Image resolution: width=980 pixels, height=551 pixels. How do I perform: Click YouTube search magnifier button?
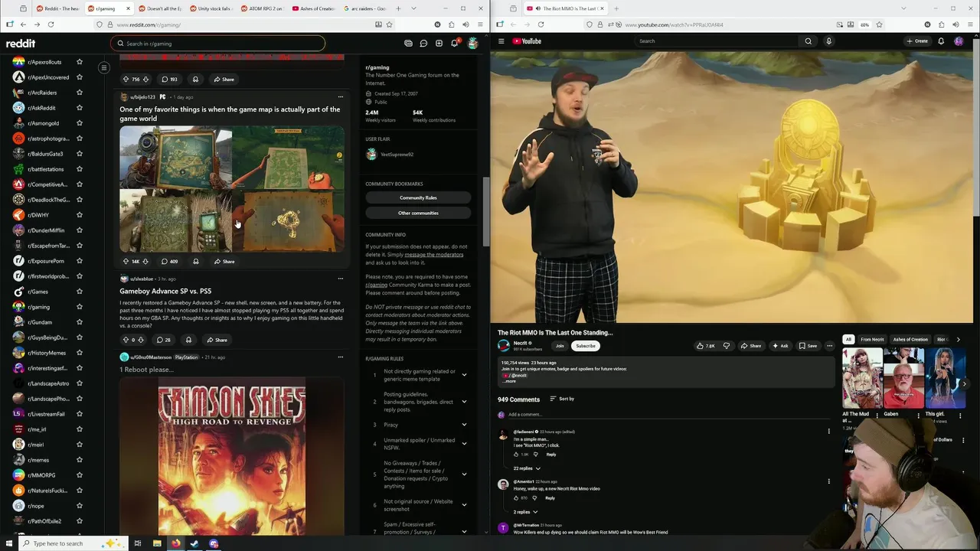point(808,41)
